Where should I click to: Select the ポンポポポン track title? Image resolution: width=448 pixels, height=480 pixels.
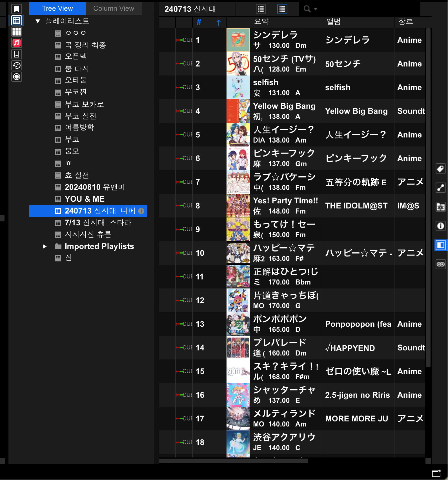tap(280, 319)
